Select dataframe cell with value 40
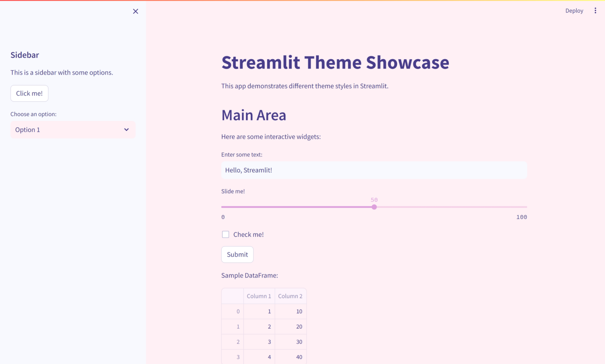 [x=291, y=357]
